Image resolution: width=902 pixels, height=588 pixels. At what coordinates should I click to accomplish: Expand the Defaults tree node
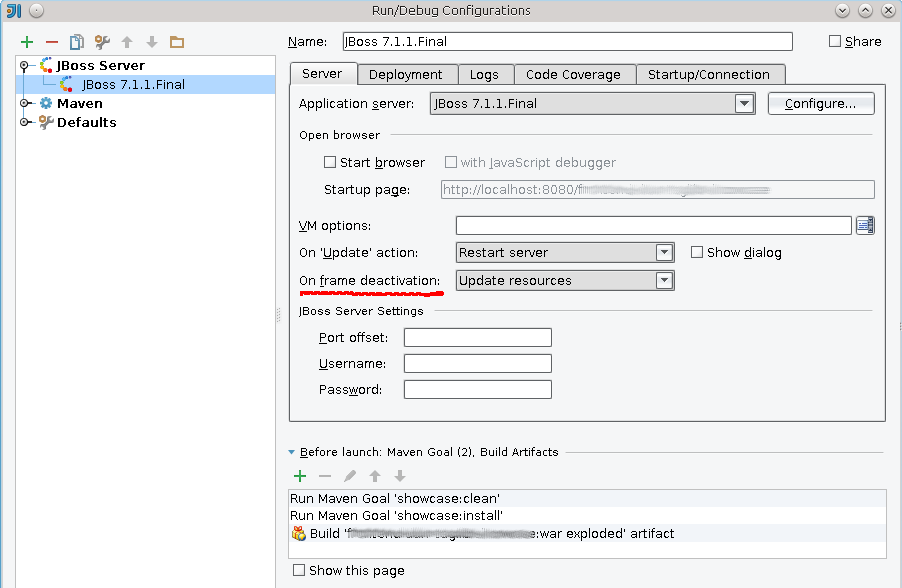click(24, 122)
